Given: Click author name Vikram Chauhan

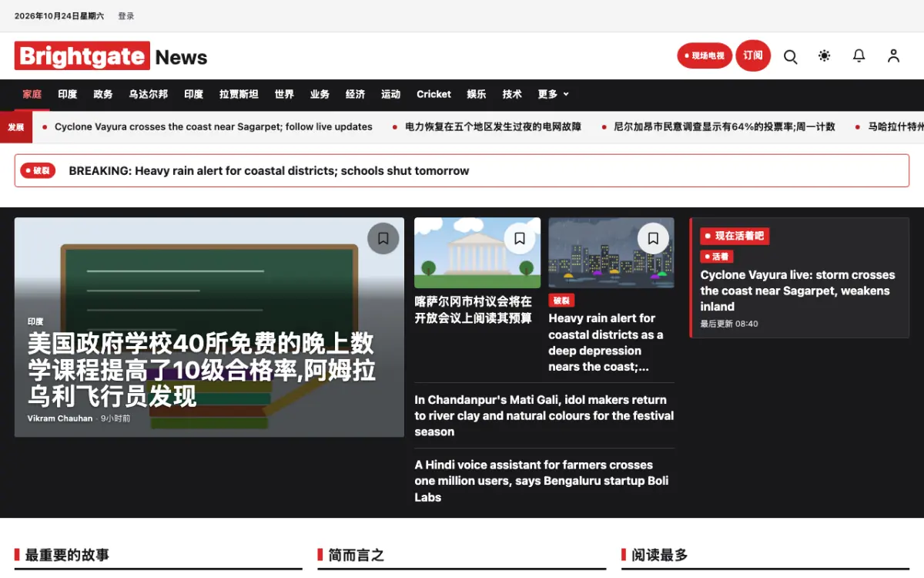Looking at the screenshot, I should [x=60, y=418].
